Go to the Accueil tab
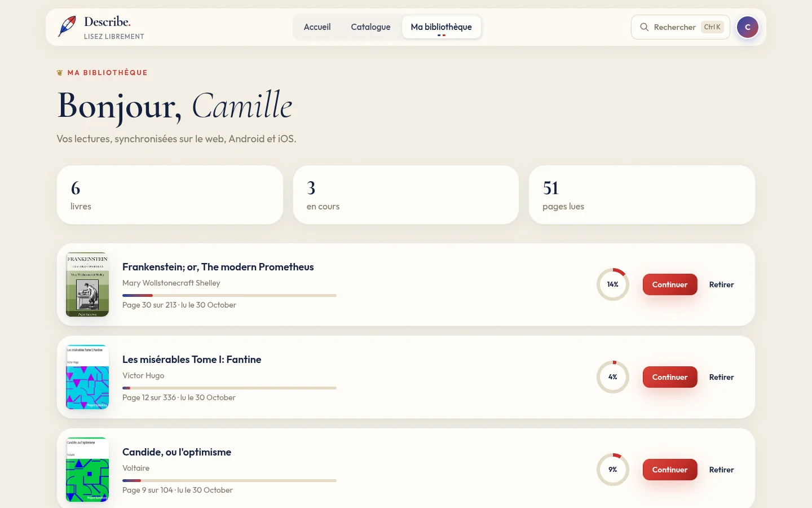Image resolution: width=812 pixels, height=508 pixels. [x=317, y=27]
